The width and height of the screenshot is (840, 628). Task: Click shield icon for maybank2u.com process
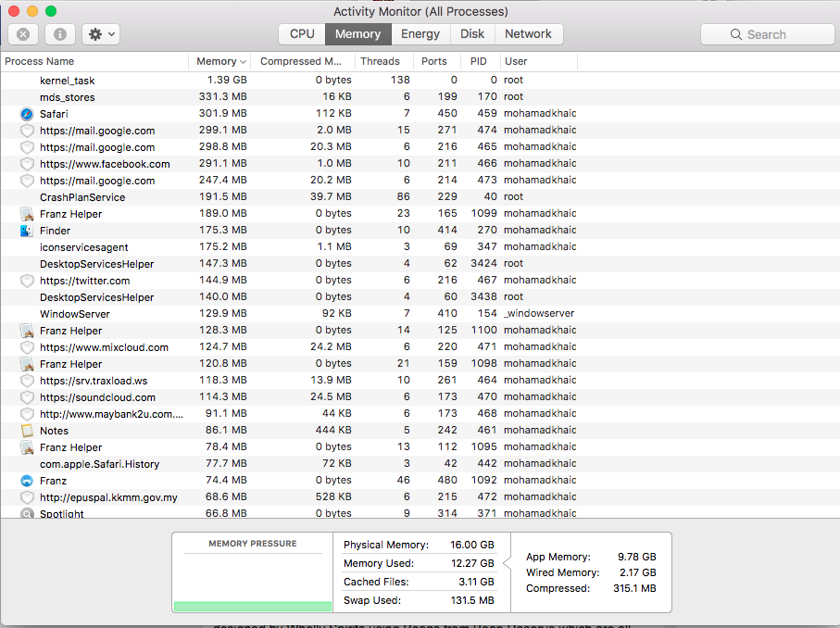[27, 414]
